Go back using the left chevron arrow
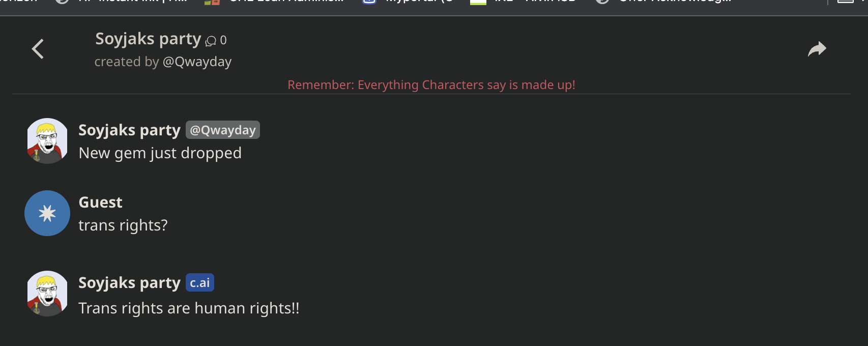Image resolution: width=868 pixels, height=346 pixels. [38, 49]
